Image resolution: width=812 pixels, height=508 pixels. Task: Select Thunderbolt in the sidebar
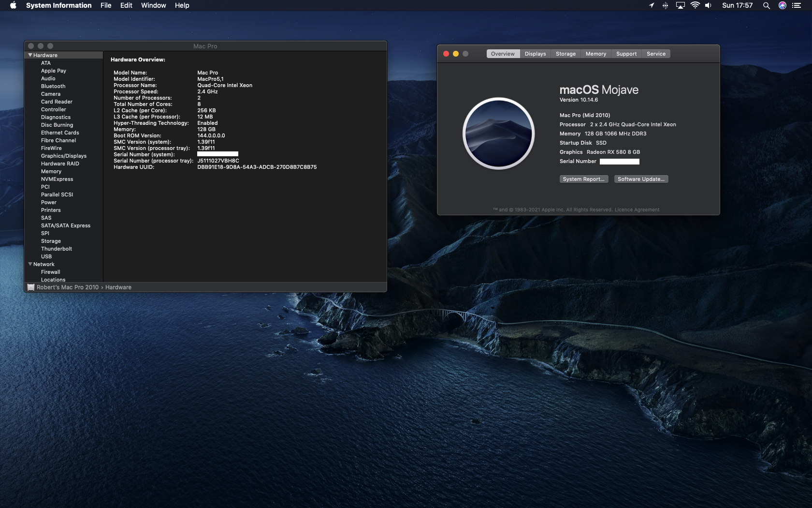coord(57,249)
